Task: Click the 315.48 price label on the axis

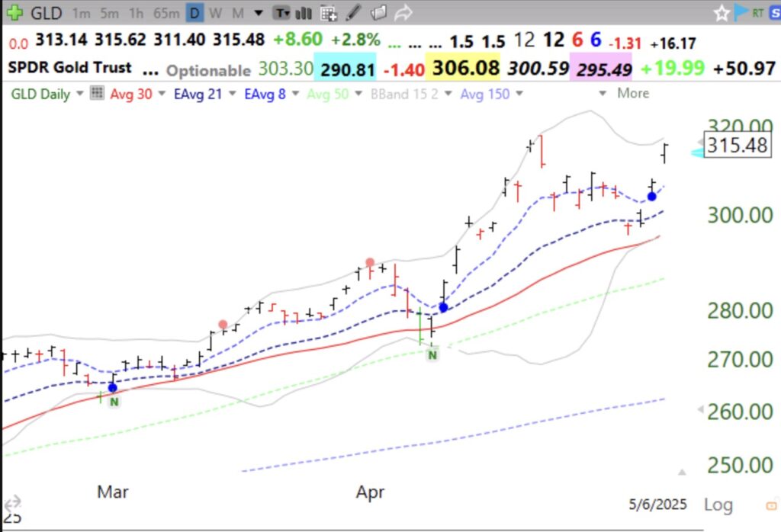Action: pos(738,146)
